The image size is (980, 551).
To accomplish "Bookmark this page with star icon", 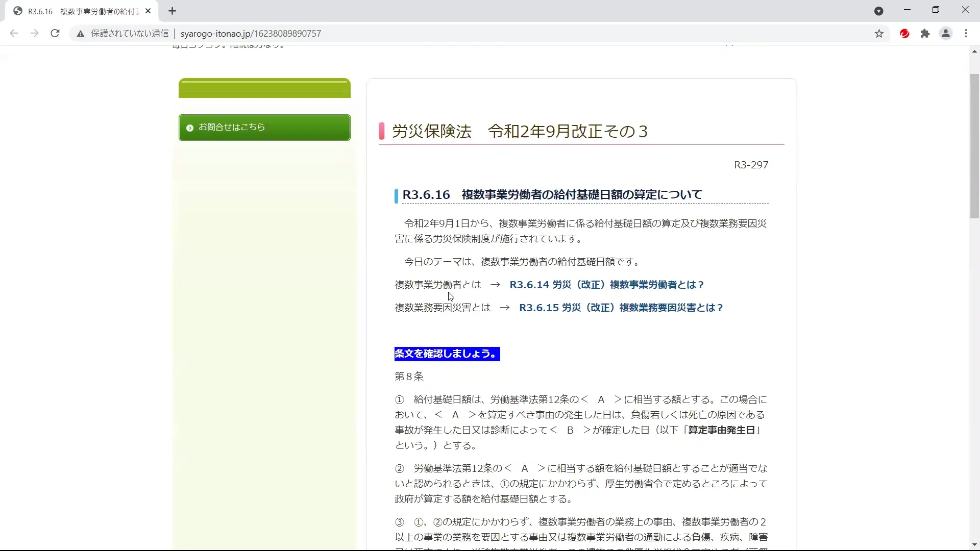I will (879, 34).
